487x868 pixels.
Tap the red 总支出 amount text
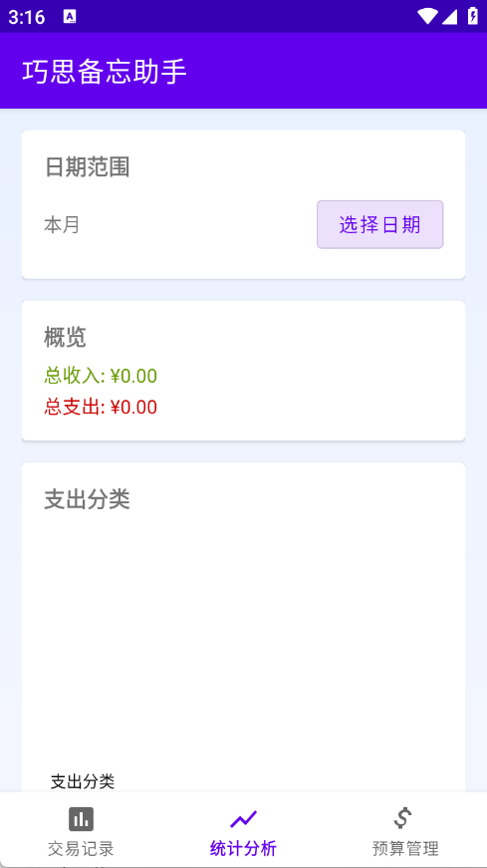[101, 408]
